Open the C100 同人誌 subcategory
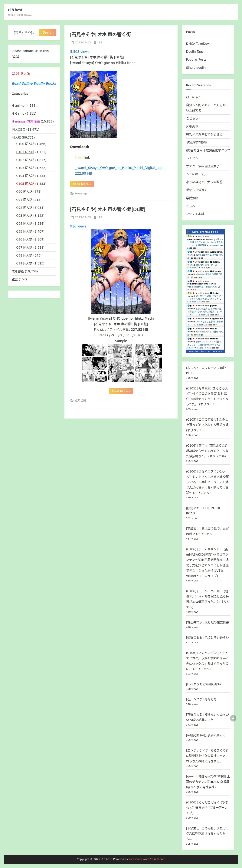 (x=25, y=144)
